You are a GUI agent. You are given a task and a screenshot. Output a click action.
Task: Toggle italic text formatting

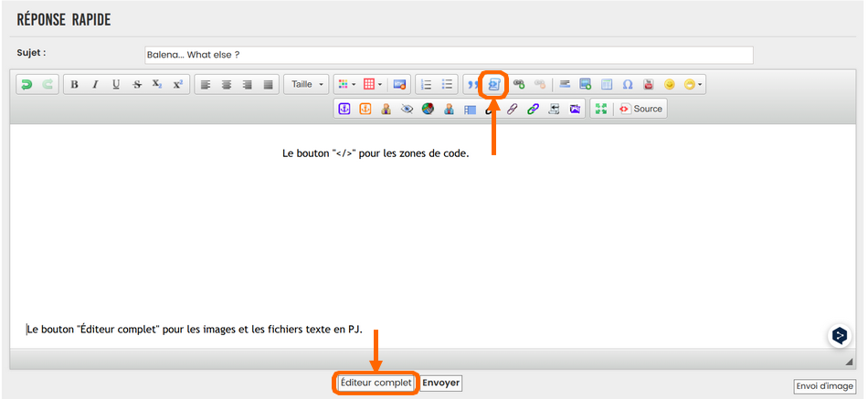click(95, 85)
